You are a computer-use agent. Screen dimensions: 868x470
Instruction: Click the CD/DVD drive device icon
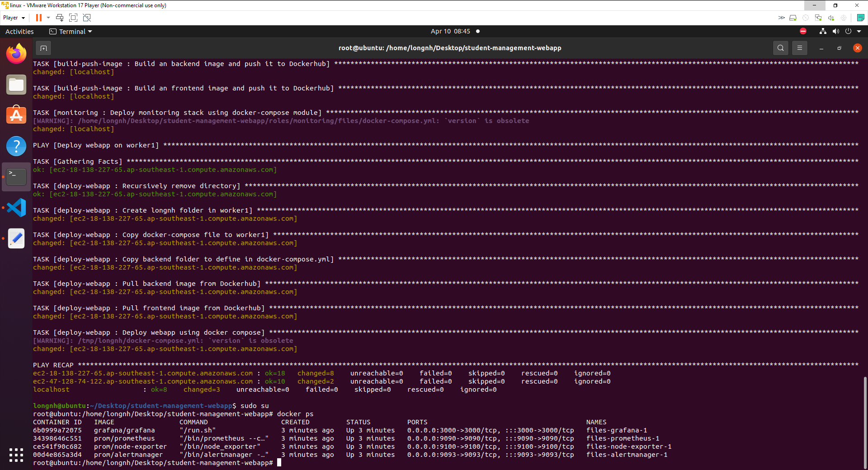(x=806, y=18)
